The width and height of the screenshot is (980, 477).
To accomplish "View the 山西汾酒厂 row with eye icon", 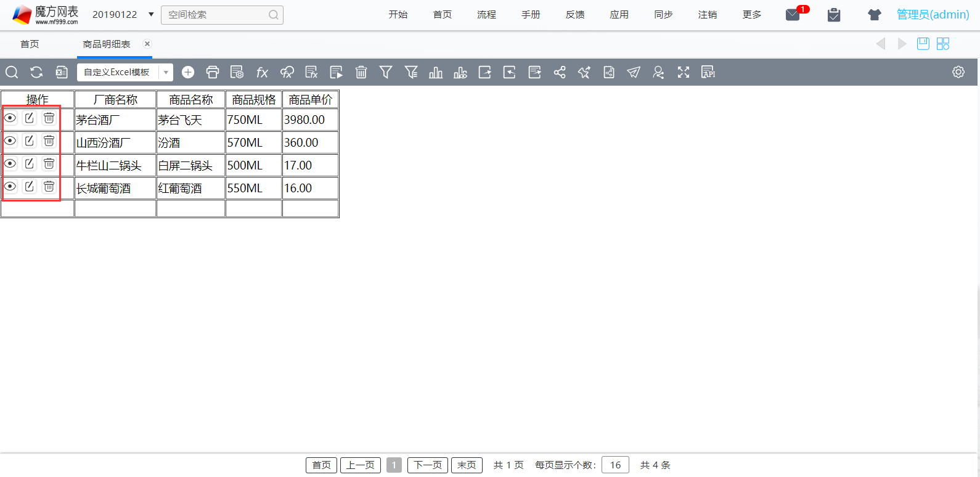I will (x=10, y=141).
